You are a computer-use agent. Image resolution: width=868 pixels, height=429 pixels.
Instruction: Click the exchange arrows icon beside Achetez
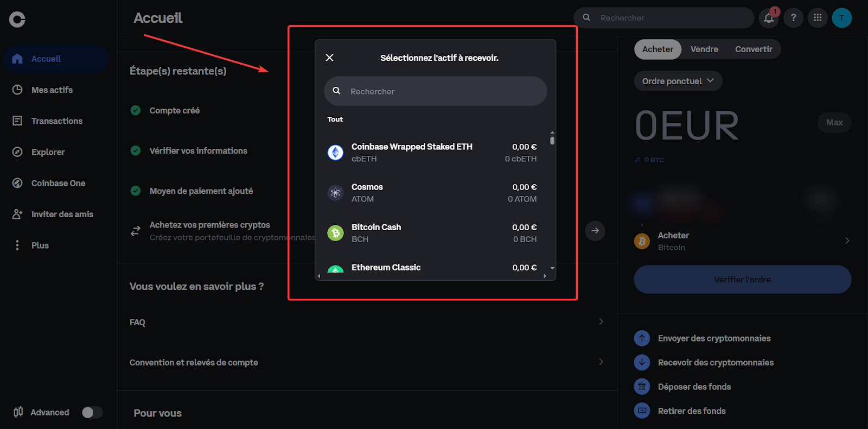click(x=136, y=231)
